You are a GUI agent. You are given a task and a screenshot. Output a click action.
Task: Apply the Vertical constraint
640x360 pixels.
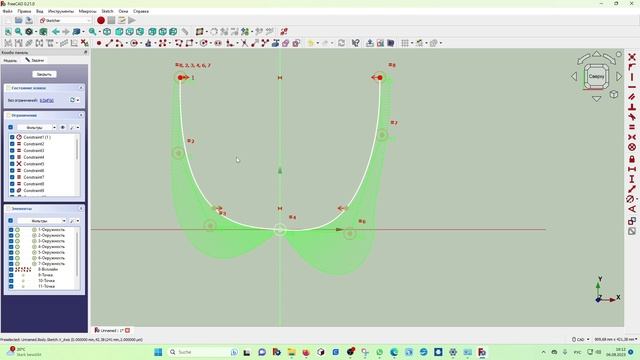tap(632, 77)
